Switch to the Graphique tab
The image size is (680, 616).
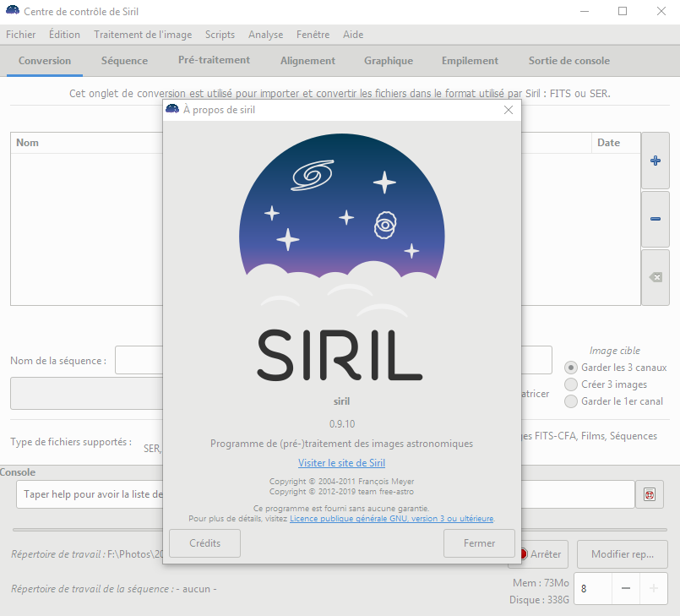click(x=388, y=61)
